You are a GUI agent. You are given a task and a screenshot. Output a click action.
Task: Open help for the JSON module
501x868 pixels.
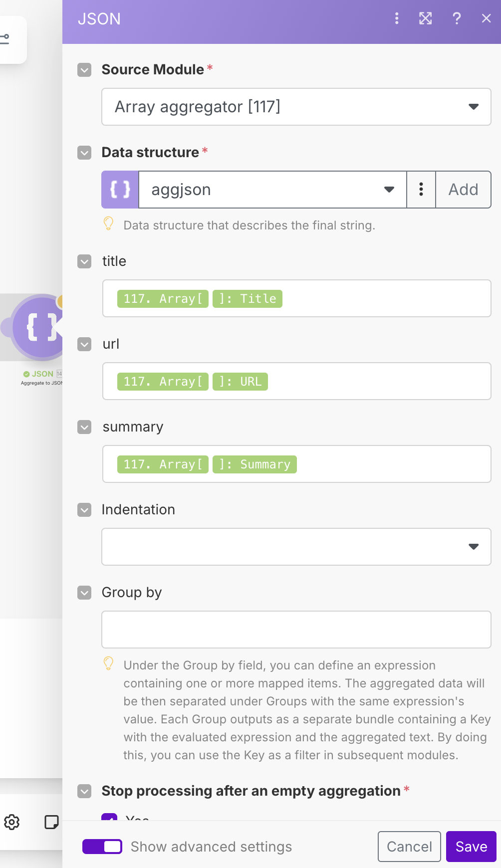(456, 19)
